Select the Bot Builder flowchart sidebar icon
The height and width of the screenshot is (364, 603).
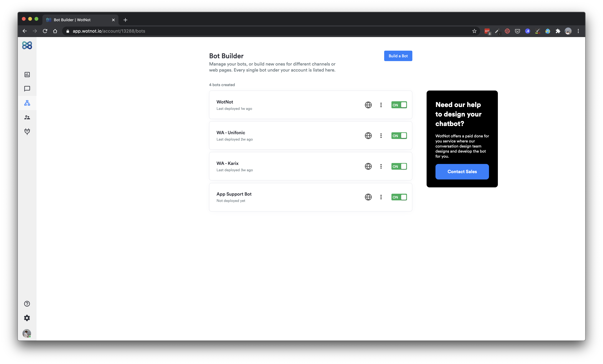tap(27, 103)
